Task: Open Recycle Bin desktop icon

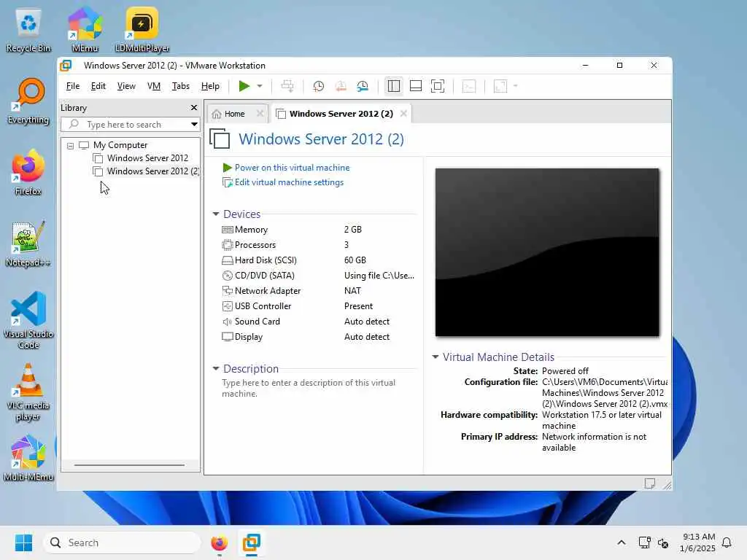Action: [x=28, y=30]
